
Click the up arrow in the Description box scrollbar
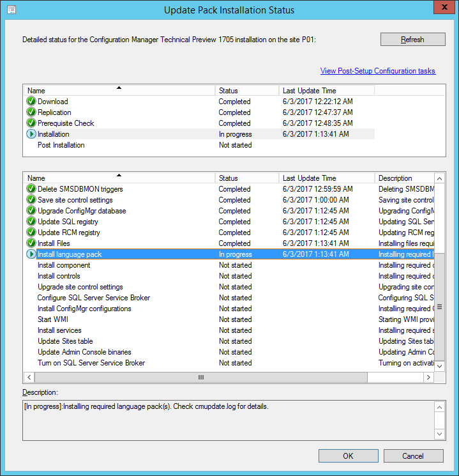(439, 407)
